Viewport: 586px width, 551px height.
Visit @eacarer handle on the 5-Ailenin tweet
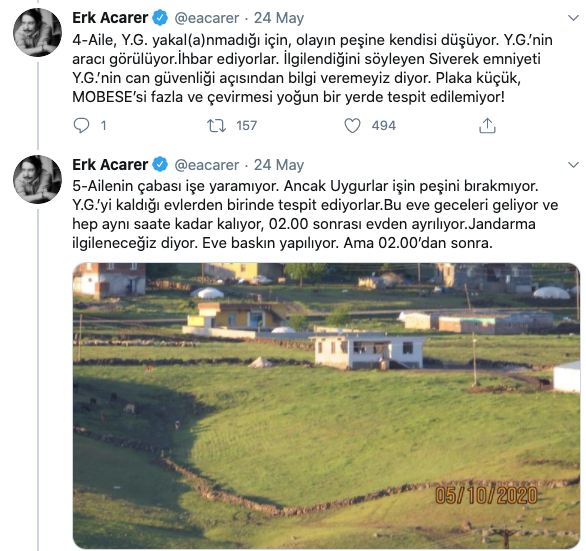pos(206,165)
